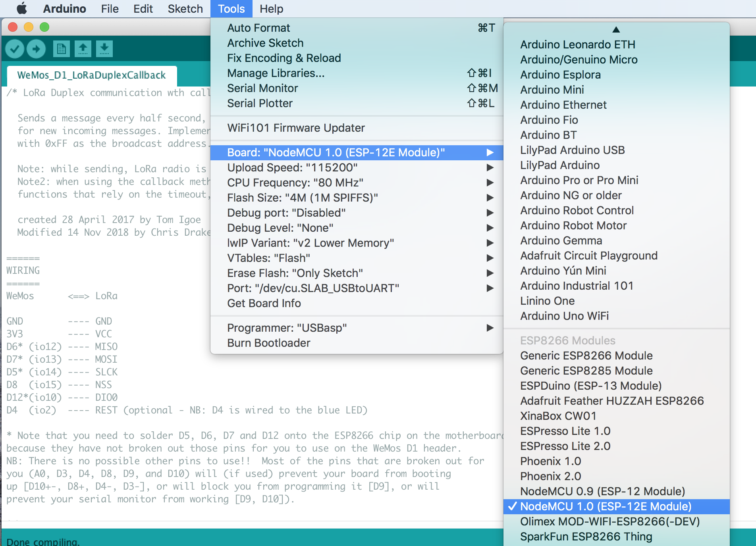This screenshot has width=756, height=546.
Task: Select Olimex MOD-WIFI-ESP8266(-DEV) board
Action: [x=617, y=521]
